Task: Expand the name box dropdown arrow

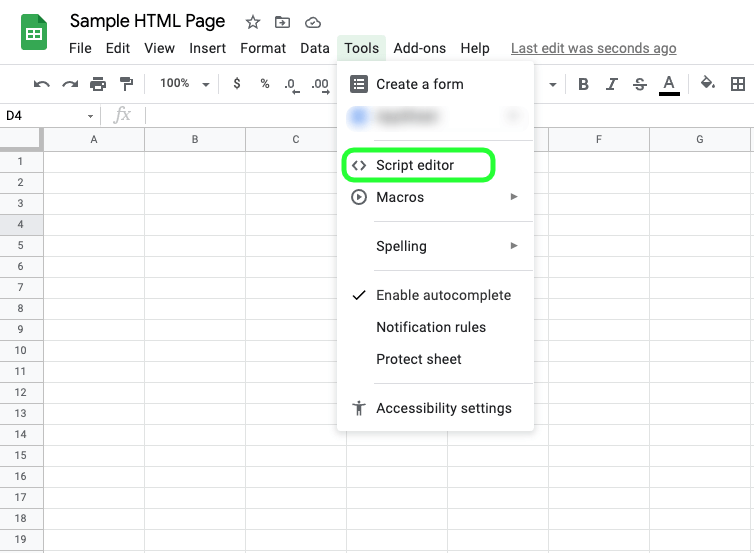Action: click(x=90, y=116)
